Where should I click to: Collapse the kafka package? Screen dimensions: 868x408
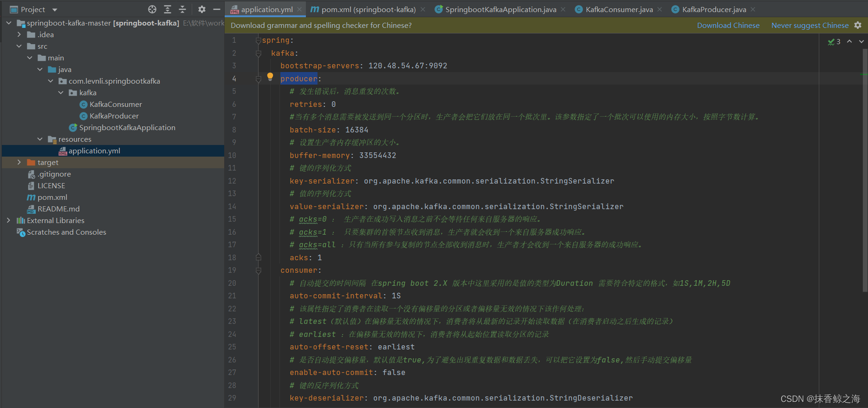(x=61, y=92)
